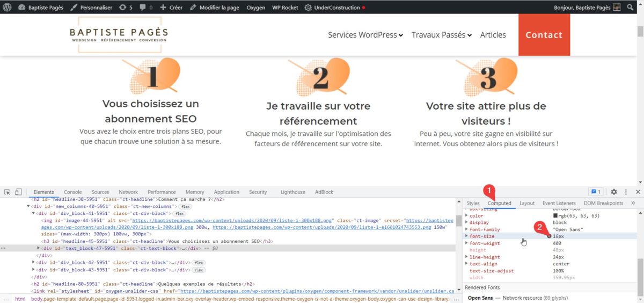The height and width of the screenshot is (303, 644).
Task: Expand the Travaux Passés dropdown
Action: [442, 35]
